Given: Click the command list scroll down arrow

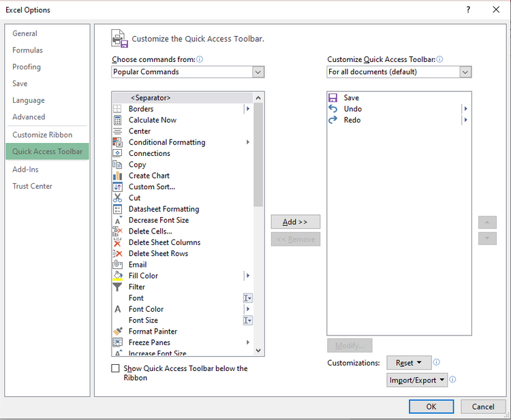Looking at the screenshot, I should [x=258, y=351].
